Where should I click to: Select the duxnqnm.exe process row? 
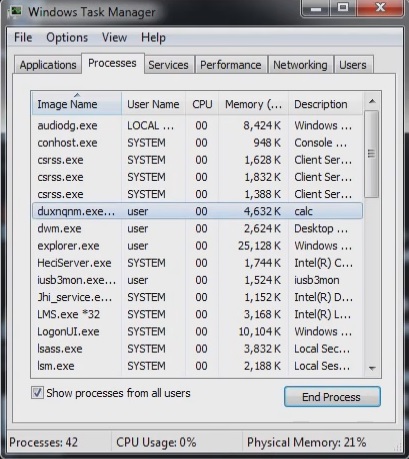coord(197,211)
